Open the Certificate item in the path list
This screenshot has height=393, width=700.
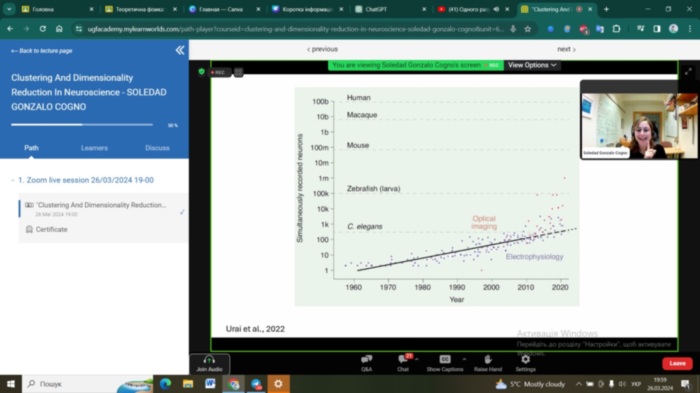pos(51,230)
